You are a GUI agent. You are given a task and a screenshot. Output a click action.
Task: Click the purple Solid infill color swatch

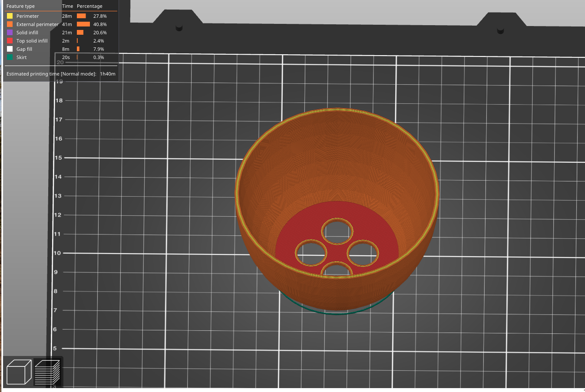tap(10, 33)
